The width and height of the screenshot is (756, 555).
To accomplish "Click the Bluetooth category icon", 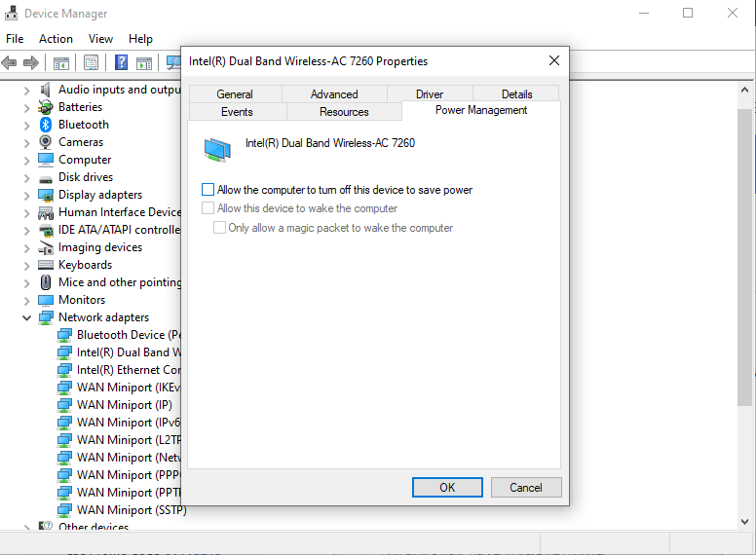I will (46, 125).
